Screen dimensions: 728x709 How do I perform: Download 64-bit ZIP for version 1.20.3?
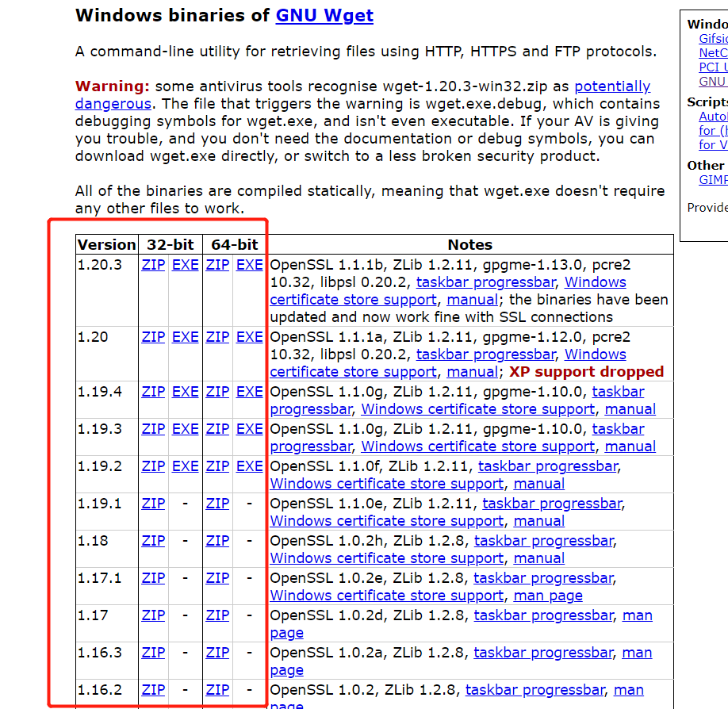tap(217, 265)
